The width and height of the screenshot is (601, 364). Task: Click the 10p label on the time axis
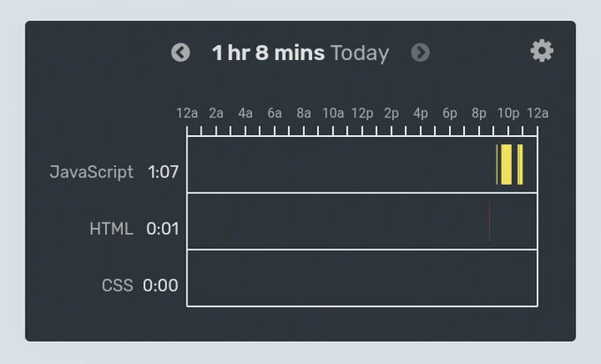[508, 113]
